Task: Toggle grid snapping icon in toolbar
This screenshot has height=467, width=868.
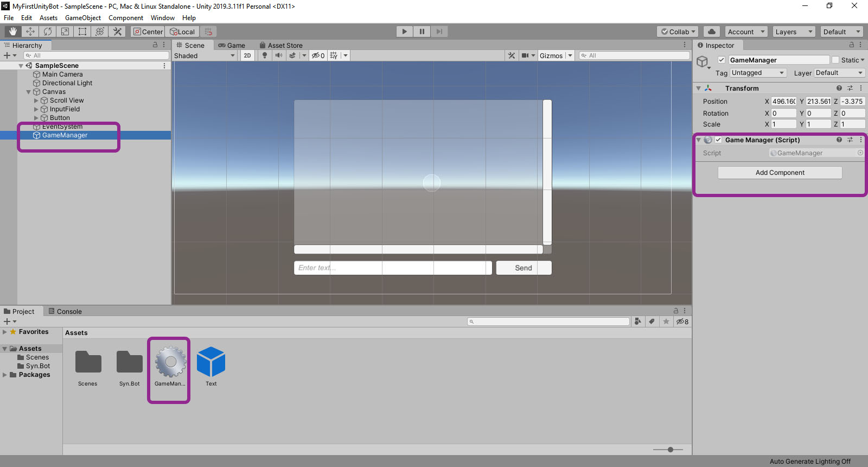Action: (208, 31)
